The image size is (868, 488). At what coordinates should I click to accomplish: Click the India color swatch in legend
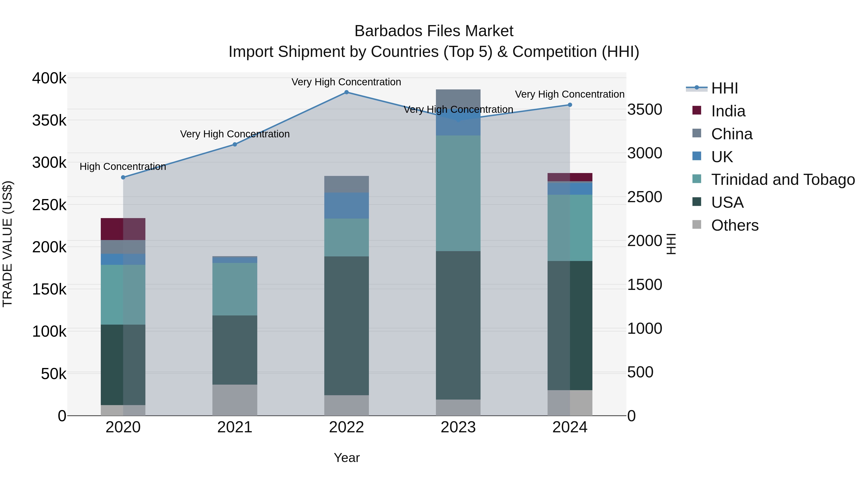[697, 110]
